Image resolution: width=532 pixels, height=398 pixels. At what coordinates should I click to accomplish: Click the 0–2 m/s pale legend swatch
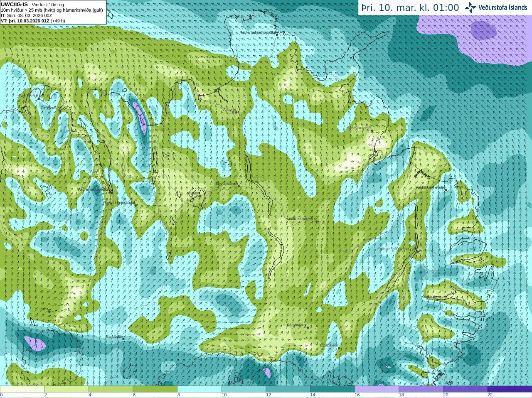click(22, 389)
